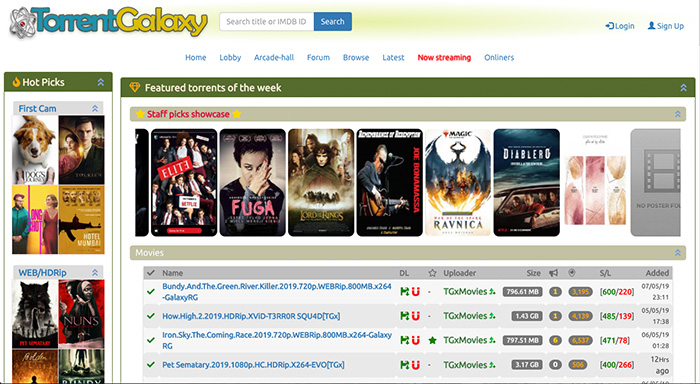Screen dimensions: 700x384
Task: Click the blue Search button
Action: click(x=333, y=21)
